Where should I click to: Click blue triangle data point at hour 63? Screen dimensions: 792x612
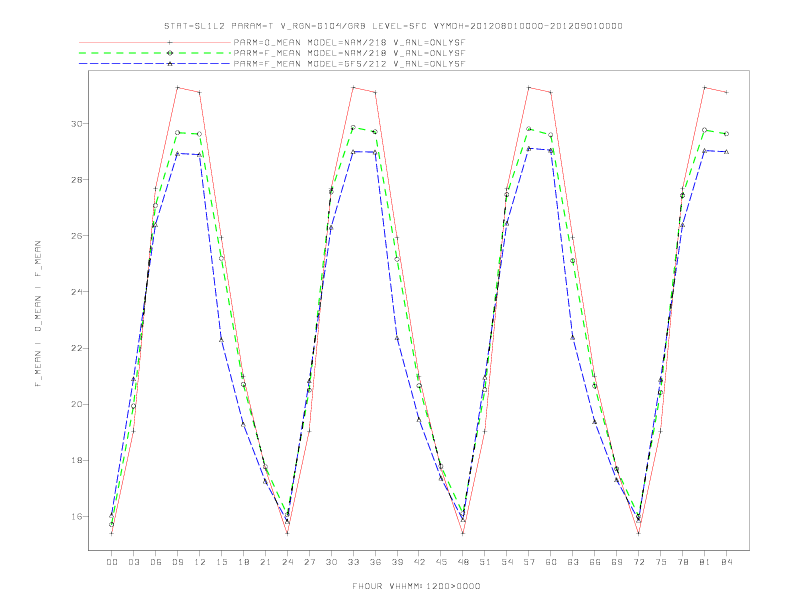pyautogui.click(x=573, y=337)
